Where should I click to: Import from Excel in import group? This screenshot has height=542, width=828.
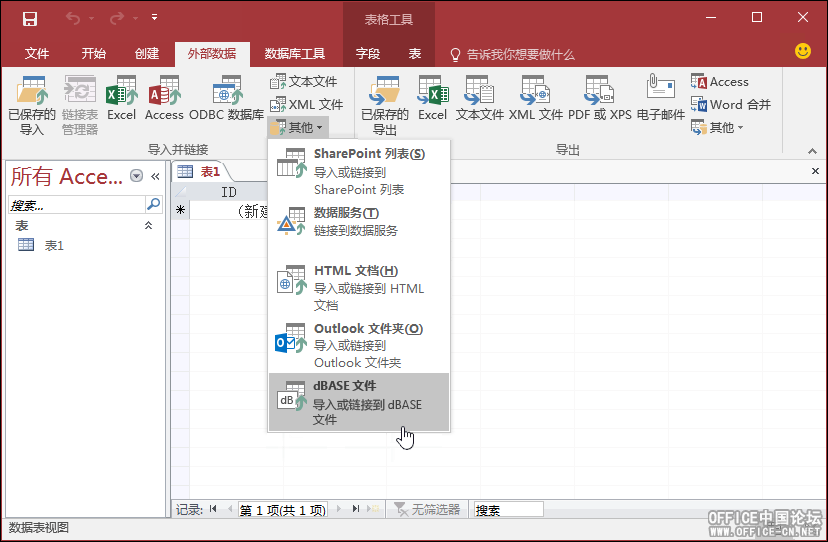121,99
